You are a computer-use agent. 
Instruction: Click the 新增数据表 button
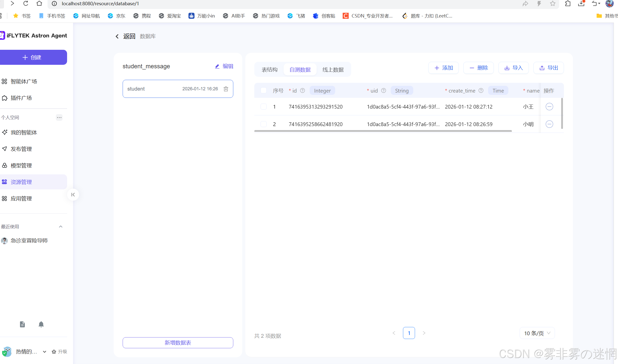pyautogui.click(x=178, y=343)
